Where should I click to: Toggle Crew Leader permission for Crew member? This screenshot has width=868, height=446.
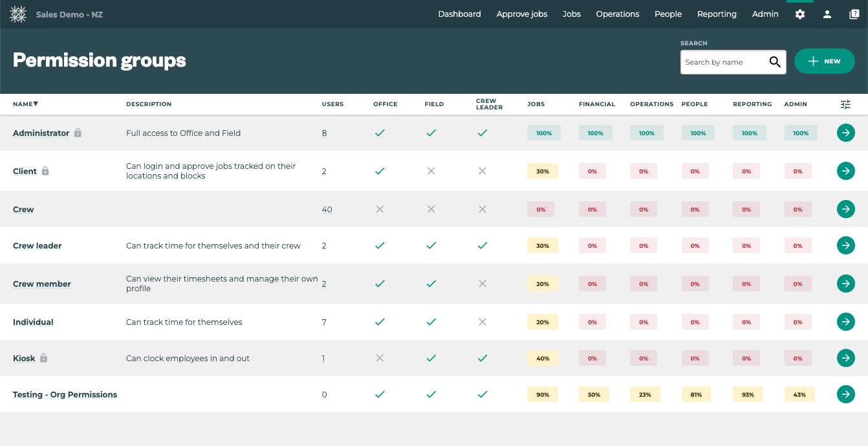point(482,284)
